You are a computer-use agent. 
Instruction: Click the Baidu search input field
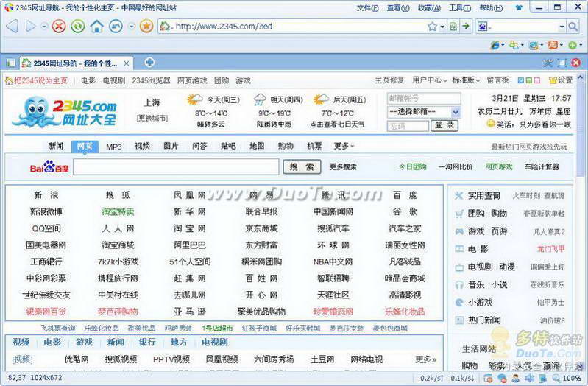pos(175,167)
